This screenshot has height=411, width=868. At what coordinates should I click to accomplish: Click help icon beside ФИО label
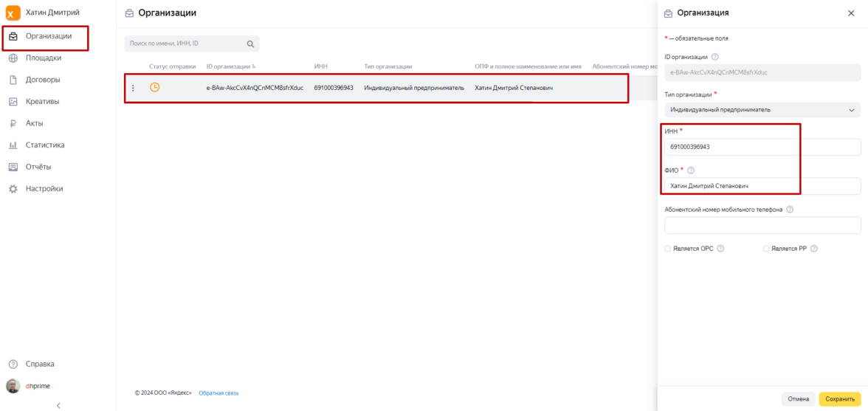[x=691, y=170]
